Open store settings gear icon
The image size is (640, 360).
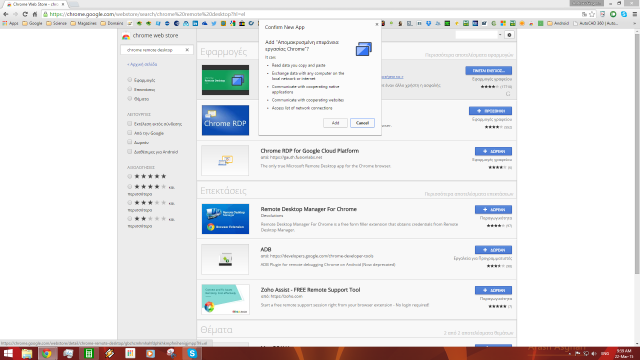click(509, 35)
